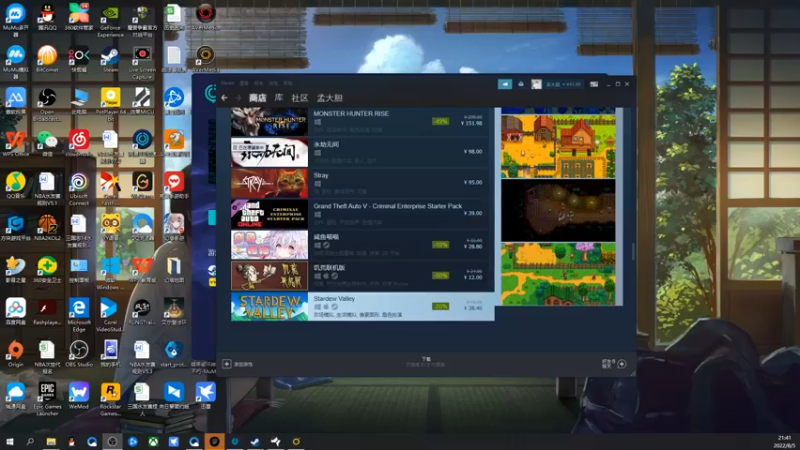Screen dimensions: 800x450
Task: Open the WPS Office desktop shortcut
Action: click(15, 143)
